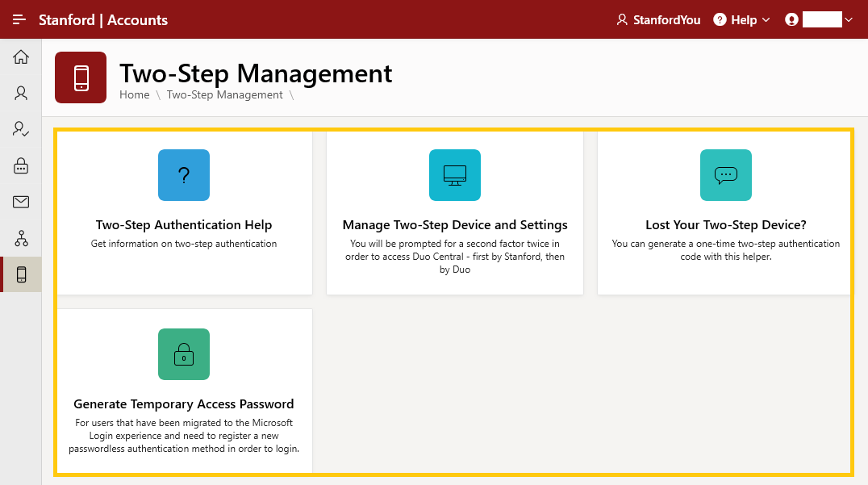Expand the user account dropdown chevron

(849, 20)
